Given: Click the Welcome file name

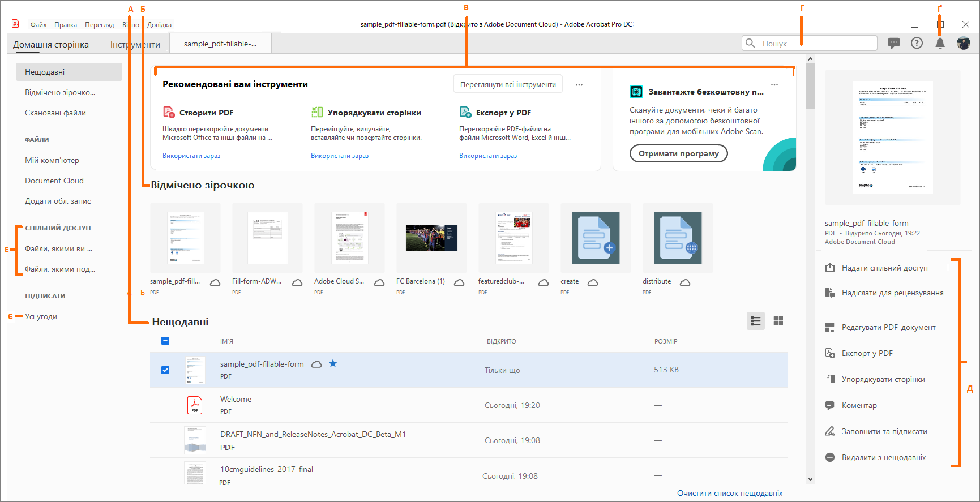Looking at the screenshot, I should click(236, 399).
